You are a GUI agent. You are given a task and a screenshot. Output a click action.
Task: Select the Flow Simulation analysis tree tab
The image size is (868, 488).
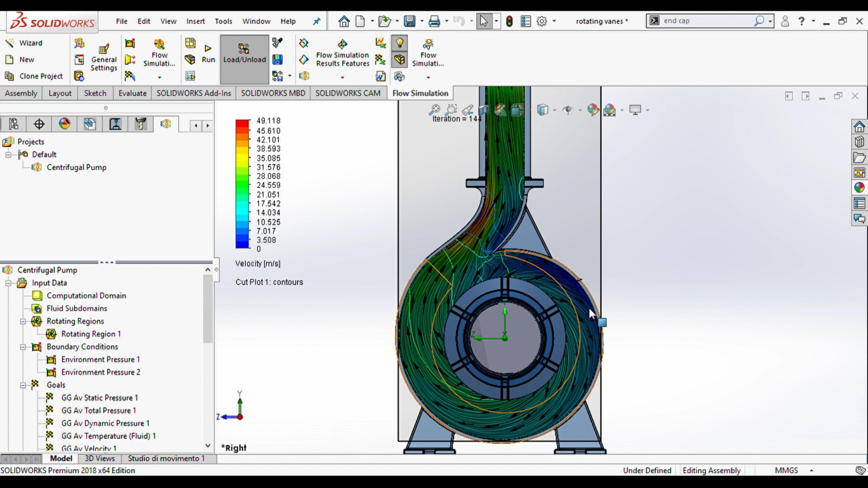pyautogui.click(x=166, y=124)
